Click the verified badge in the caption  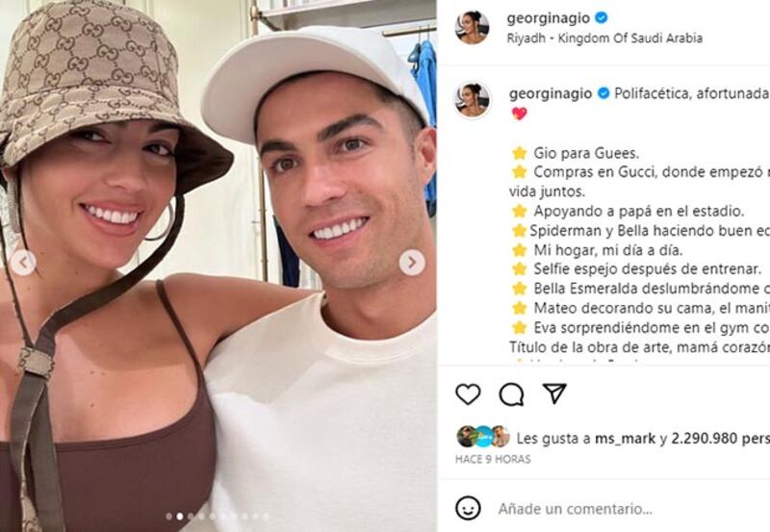603,93
